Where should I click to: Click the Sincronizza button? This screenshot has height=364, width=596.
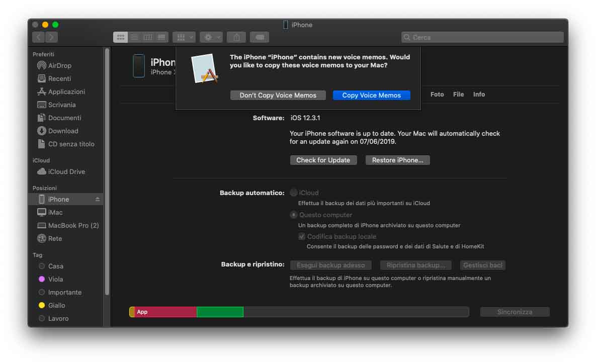[515, 312]
